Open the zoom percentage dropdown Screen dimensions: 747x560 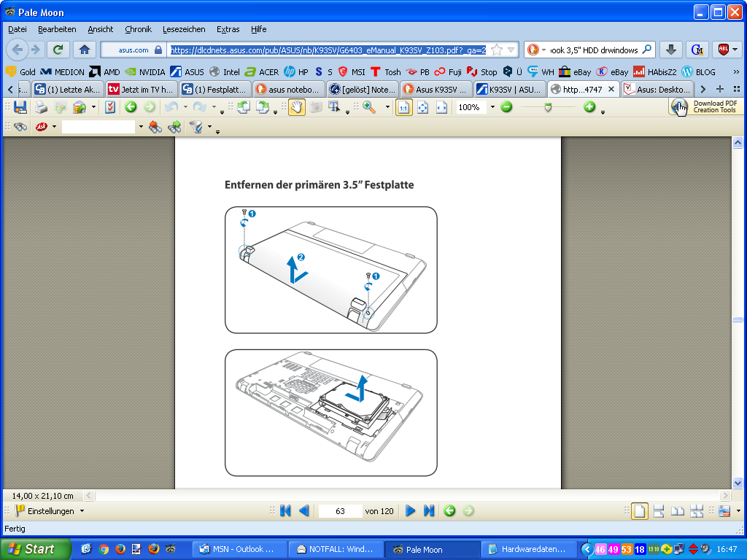coord(492,107)
